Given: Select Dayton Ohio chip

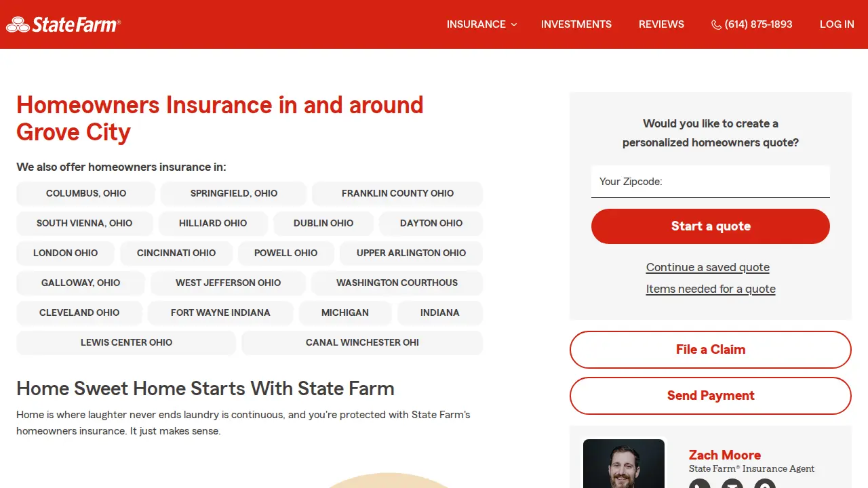Looking at the screenshot, I should point(431,223).
